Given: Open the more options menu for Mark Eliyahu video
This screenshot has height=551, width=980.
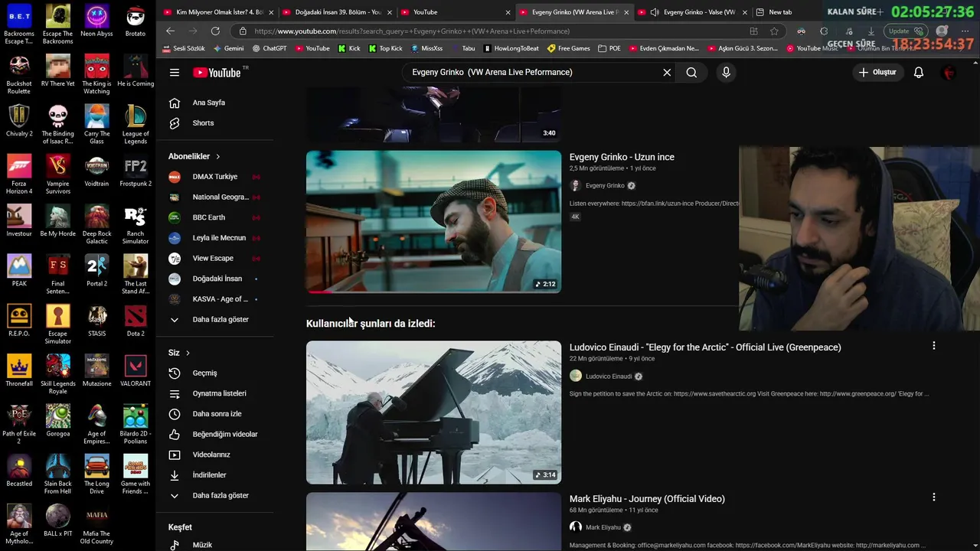Looking at the screenshot, I should coord(933,497).
